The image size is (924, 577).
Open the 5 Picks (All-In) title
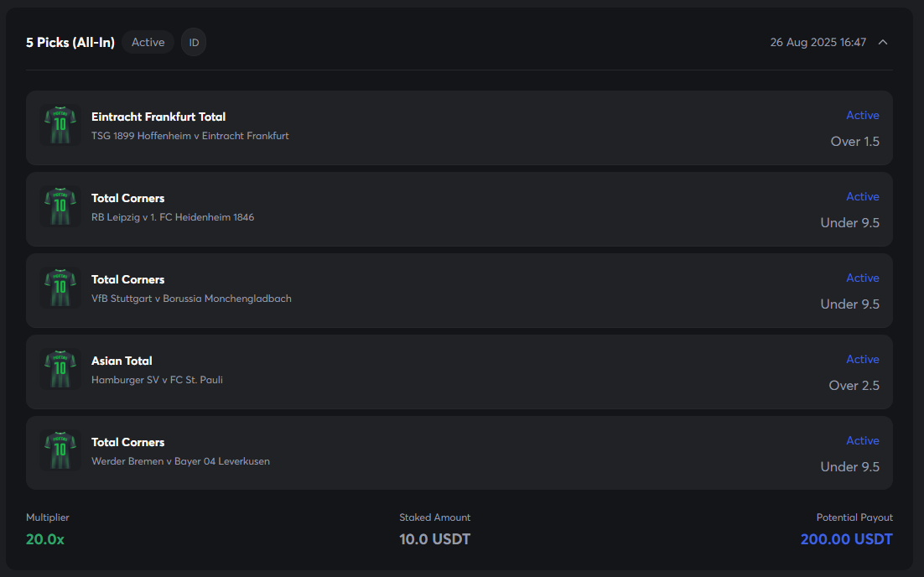[70, 42]
